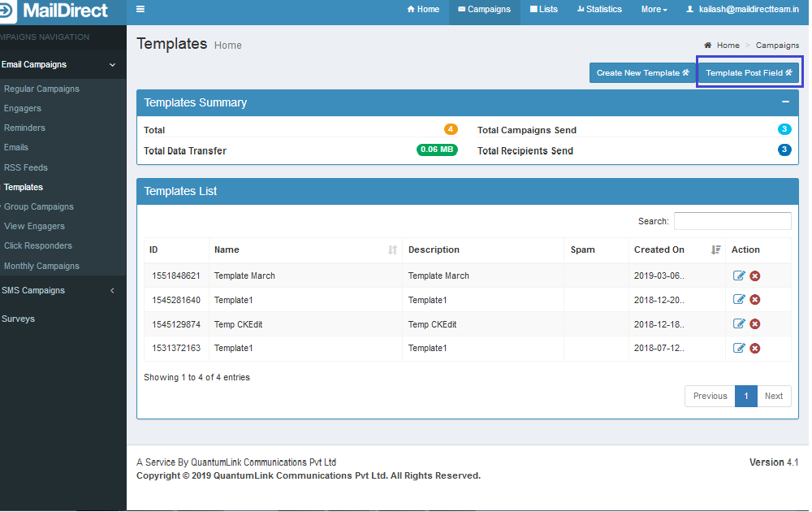The image size is (812, 512).
Task: Click Create New Template button
Action: pyautogui.click(x=642, y=73)
